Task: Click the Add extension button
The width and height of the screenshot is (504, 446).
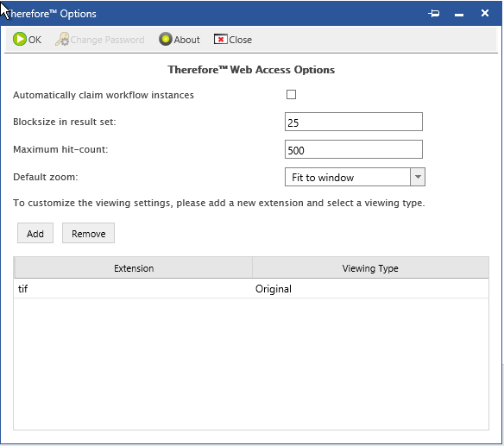Action: click(x=35, y=233)
